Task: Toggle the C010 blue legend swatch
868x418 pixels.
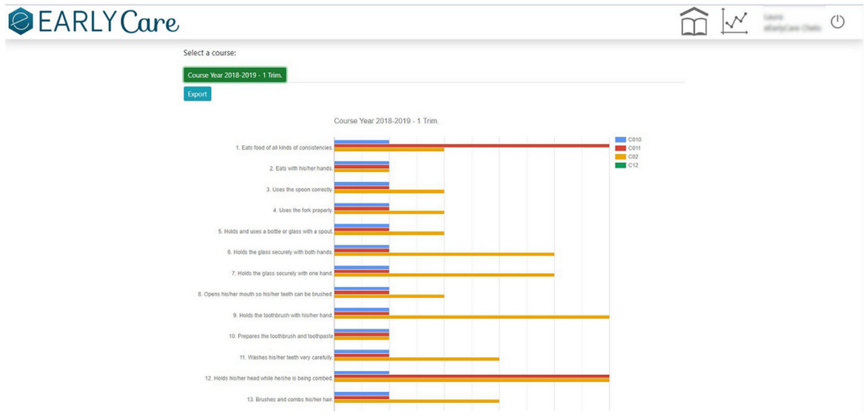Action: point(620,139)
